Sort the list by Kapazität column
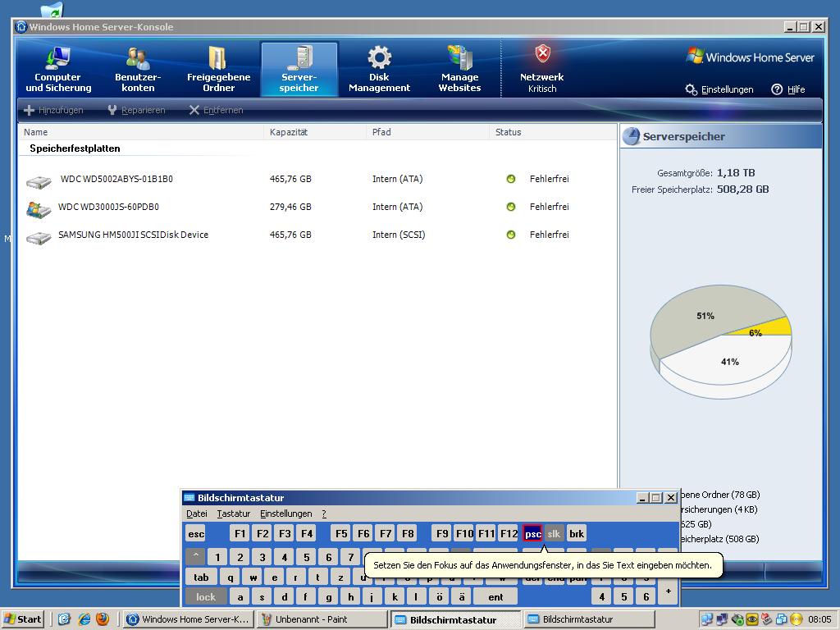840x630 pixels. pyautogui.click(x=314, y=132)
